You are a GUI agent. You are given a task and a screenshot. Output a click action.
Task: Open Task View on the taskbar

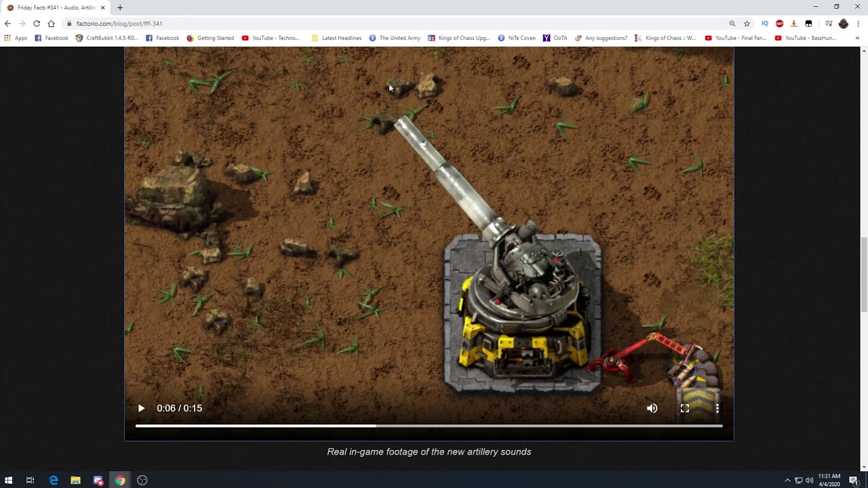point(30,480)
